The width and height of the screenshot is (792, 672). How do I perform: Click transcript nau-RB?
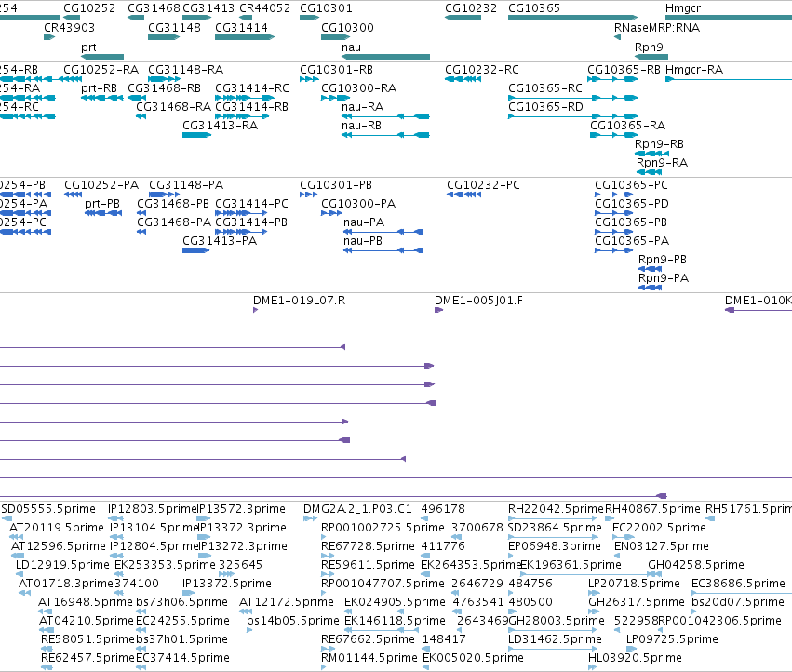[361, 126]
